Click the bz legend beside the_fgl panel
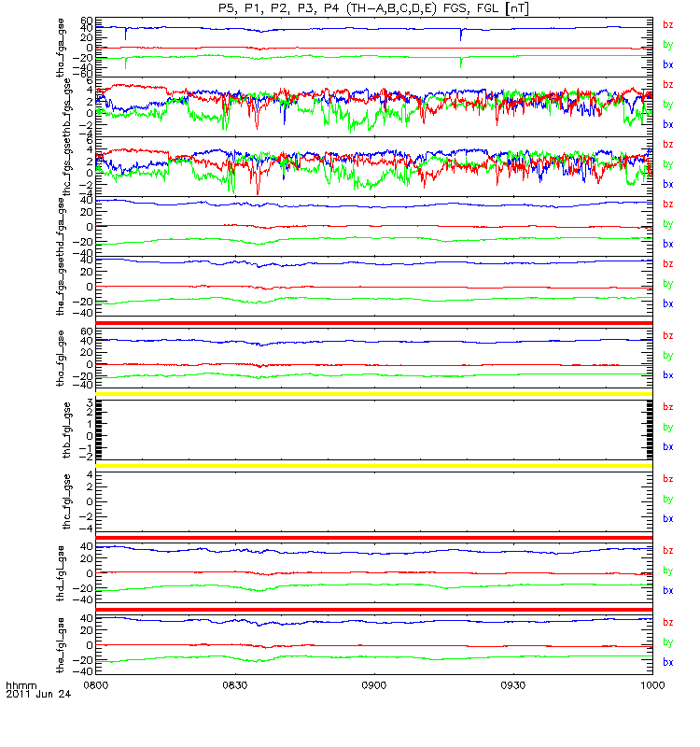The height and width of the screenshot is (747, 700). (667, 622)
